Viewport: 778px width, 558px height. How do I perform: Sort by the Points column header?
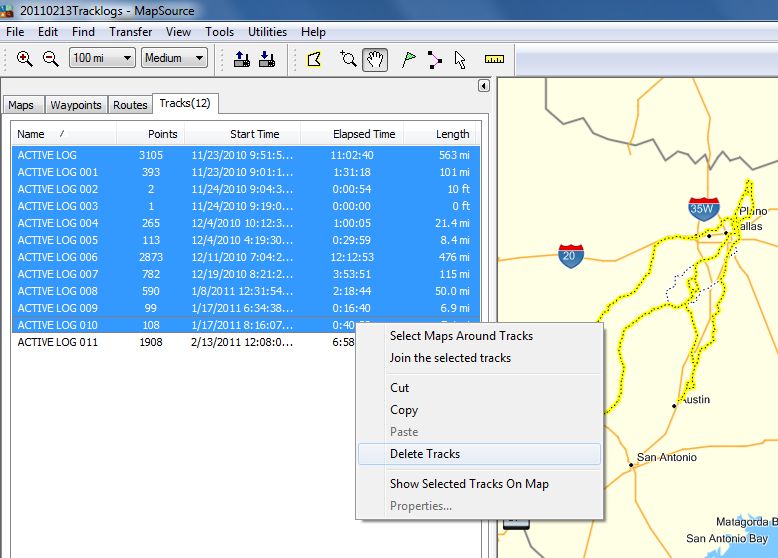(151, 134)
